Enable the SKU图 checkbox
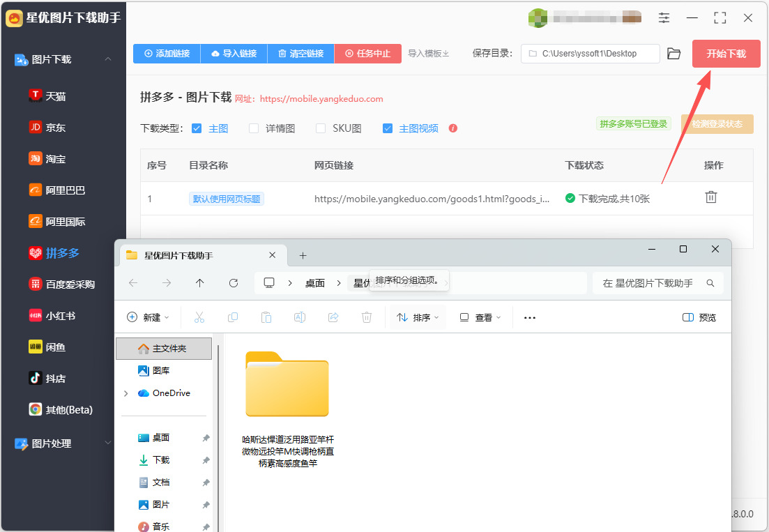 (321, 128)
